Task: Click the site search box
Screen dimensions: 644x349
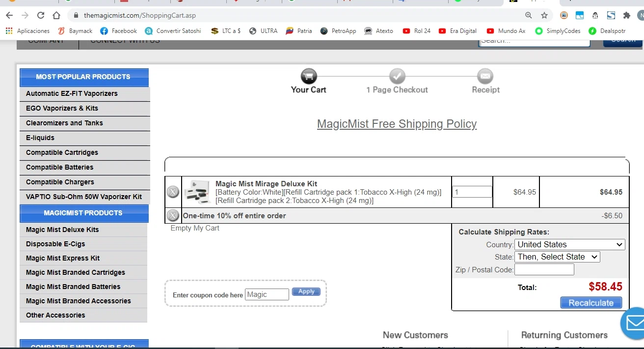Action: [x=534, y=42]
